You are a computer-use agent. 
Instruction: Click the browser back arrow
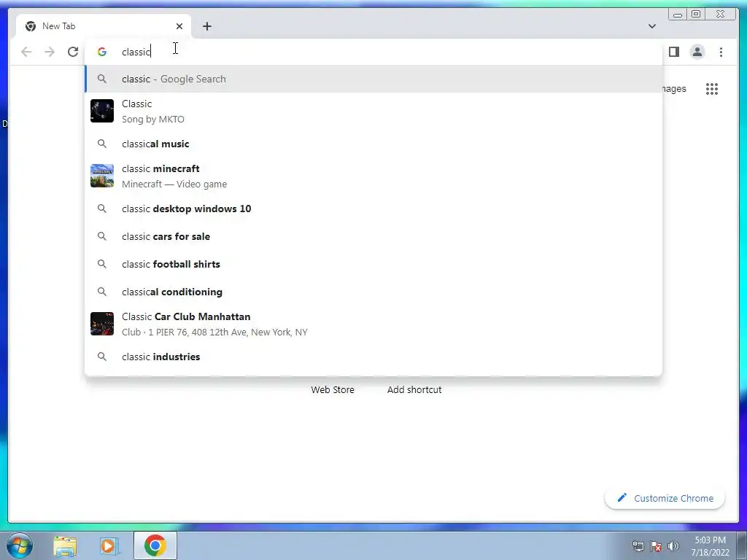point(26,52)
